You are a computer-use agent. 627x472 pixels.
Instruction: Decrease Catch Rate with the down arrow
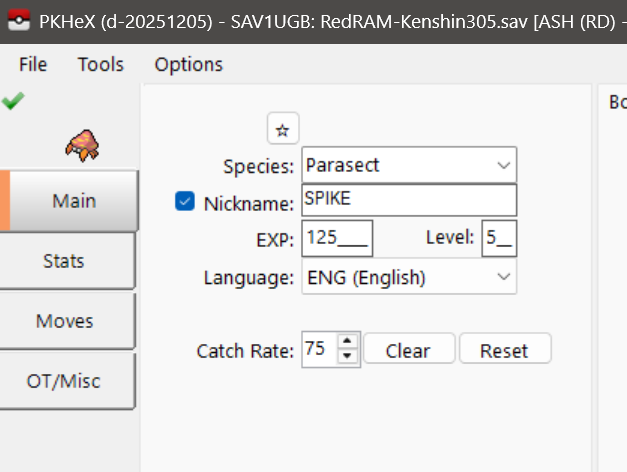(x=346, y=357)
